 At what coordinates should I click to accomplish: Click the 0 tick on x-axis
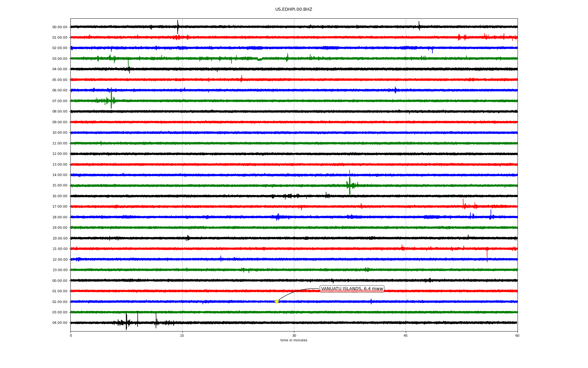(71, 335)
